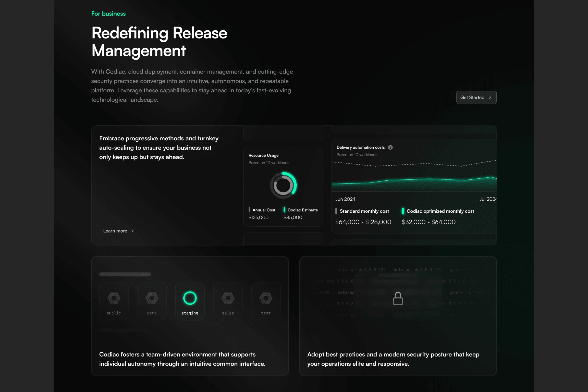Select the sales environment icon
Image resolution: width=588 pixels, height=392 pixels.
tap(228, 298)
